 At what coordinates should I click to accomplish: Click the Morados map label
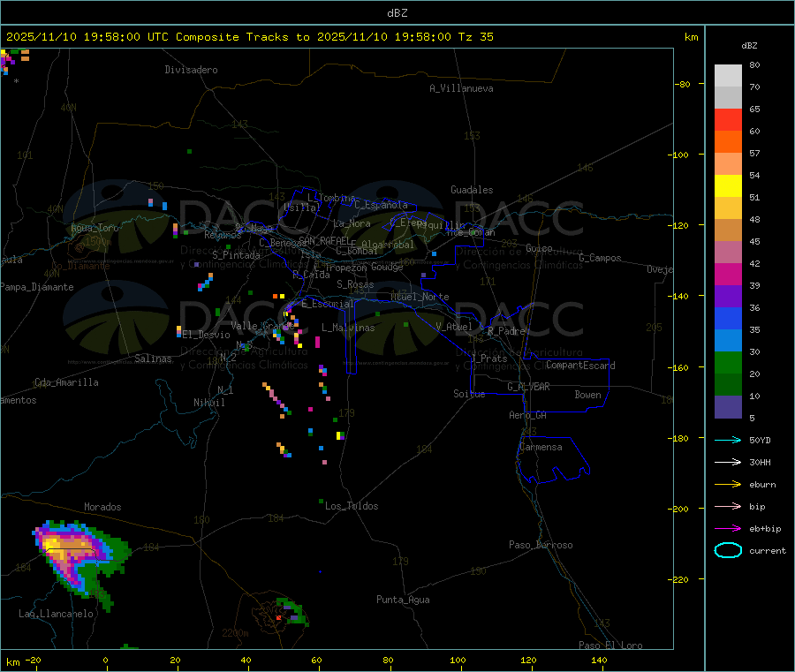pyautogui.click(x=102, y=507)
